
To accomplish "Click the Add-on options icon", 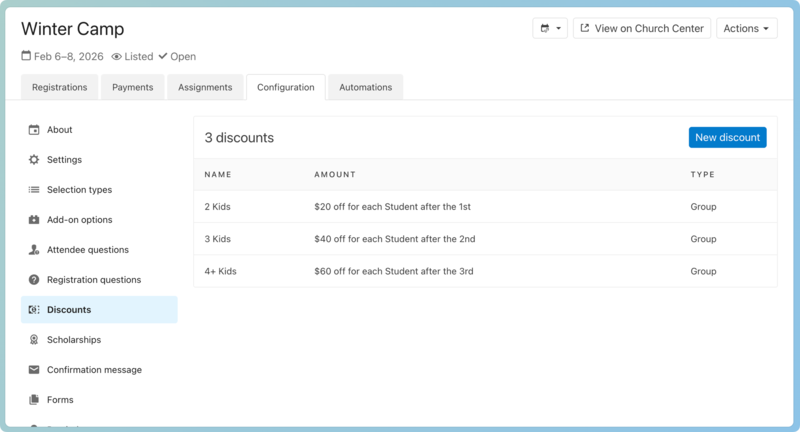I will [34, 220].
